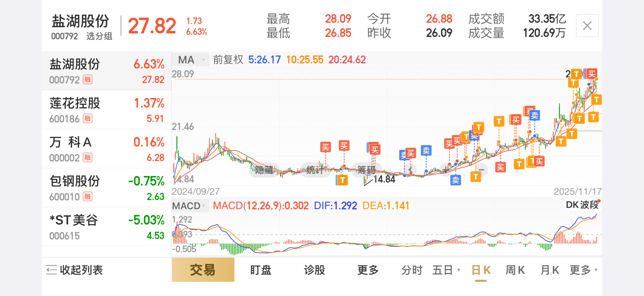Click the 融 badge under 盐湖股份
Image resolution: width=644 pixels, height=296 pixels.
[88, 80]
